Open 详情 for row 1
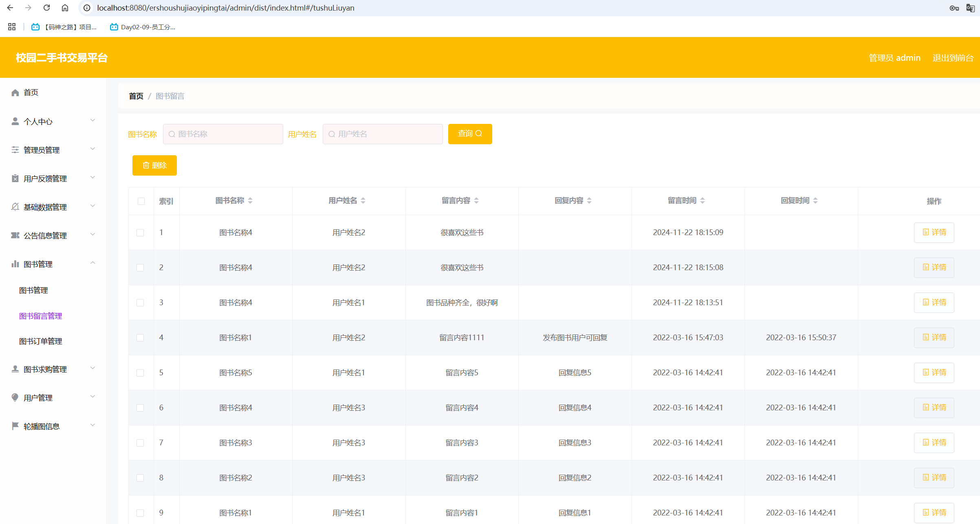This screenshot has width=980, height=524. [x=934, y=232]
